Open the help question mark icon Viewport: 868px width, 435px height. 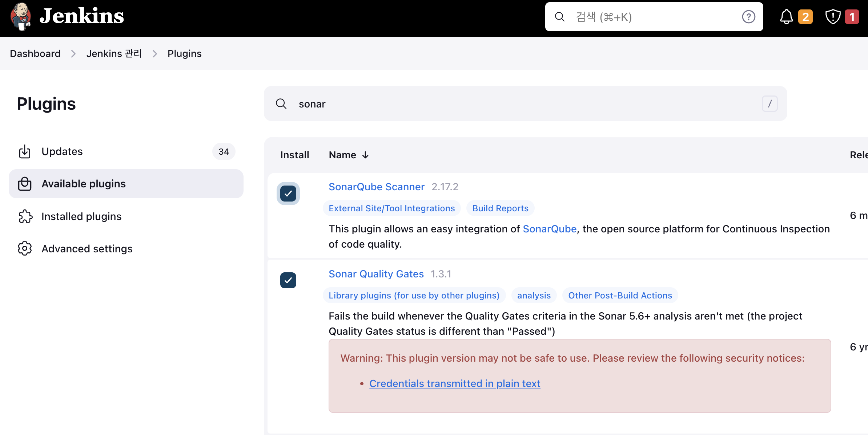tap(748, 16)
